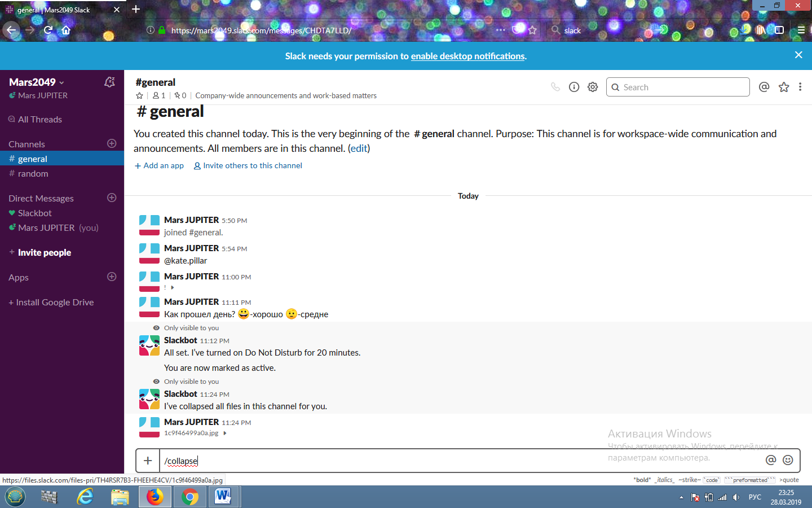Start a call with the phone icon

point(555,87)
